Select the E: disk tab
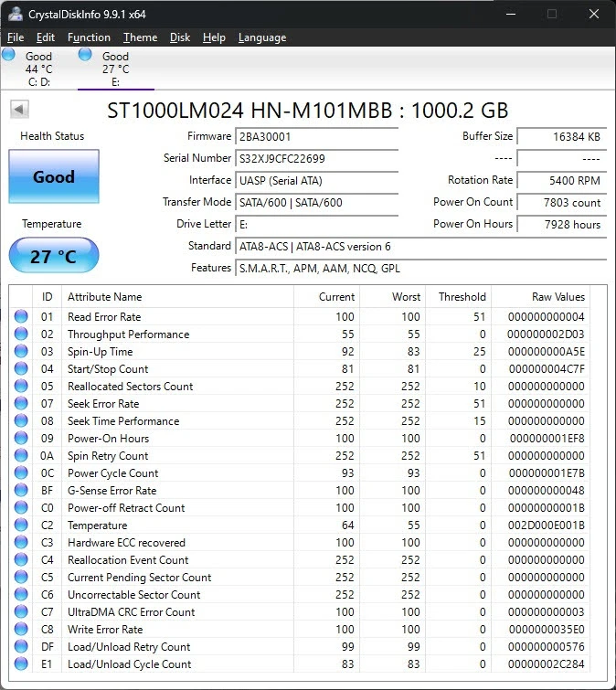This screenshot has width=616, height=690. [116, 69]
